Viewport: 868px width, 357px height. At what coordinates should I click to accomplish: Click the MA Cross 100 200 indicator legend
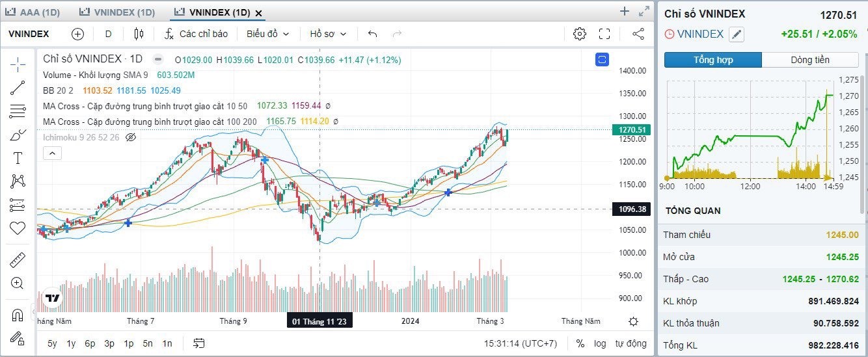click(150, 122)
